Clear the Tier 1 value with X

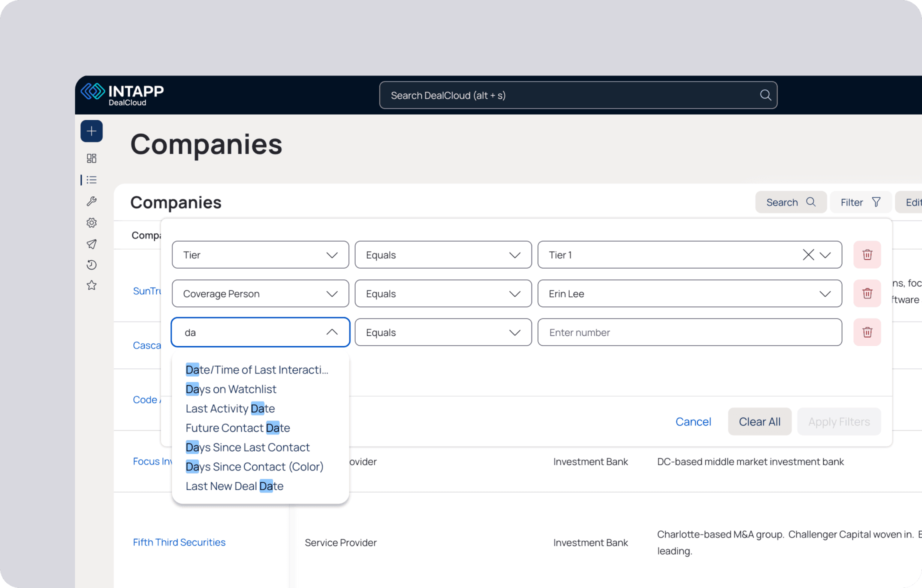pyautogui.click(x=808, y=255)
